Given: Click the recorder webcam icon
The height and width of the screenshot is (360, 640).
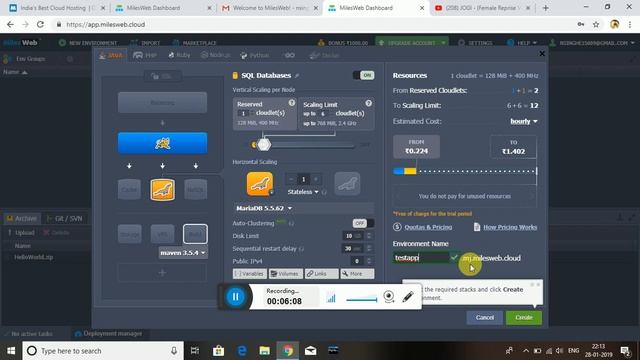Looking at the screenshot, I should pyautogui.click(x=389, y=296).
